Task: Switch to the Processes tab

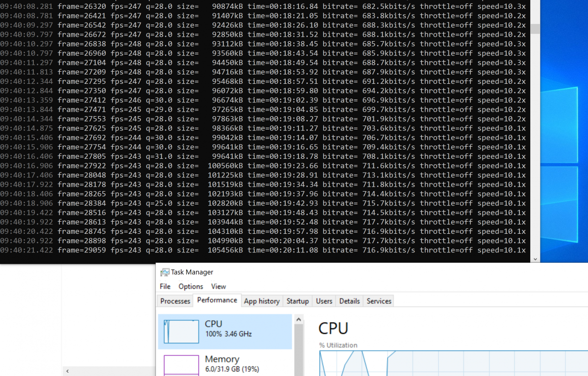Action: [x=175, y=301]
